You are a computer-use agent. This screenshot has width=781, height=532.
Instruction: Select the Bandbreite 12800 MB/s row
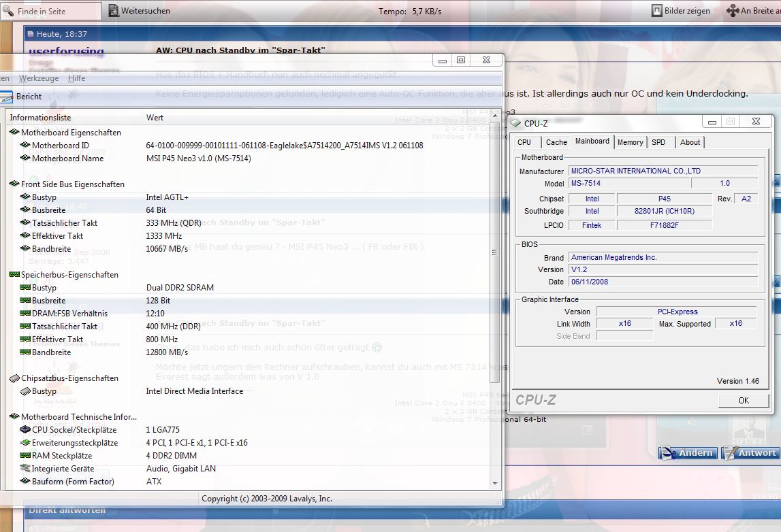[249, 352]
